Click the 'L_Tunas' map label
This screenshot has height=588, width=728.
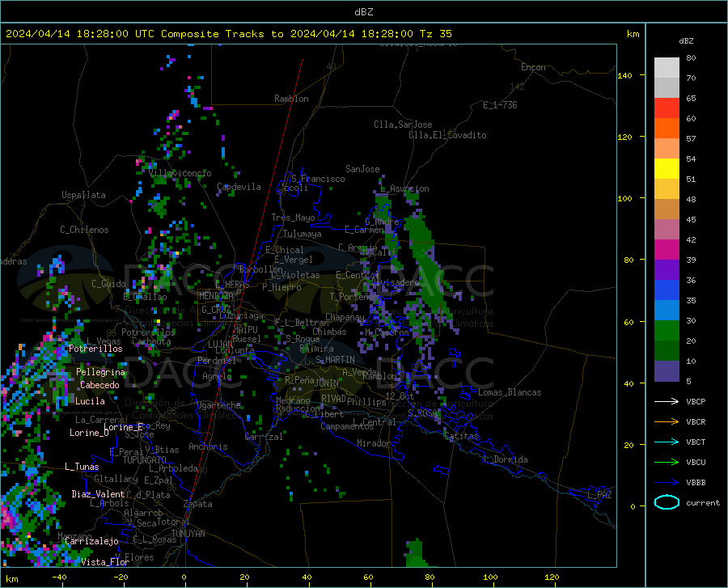[x=82, y=467]
